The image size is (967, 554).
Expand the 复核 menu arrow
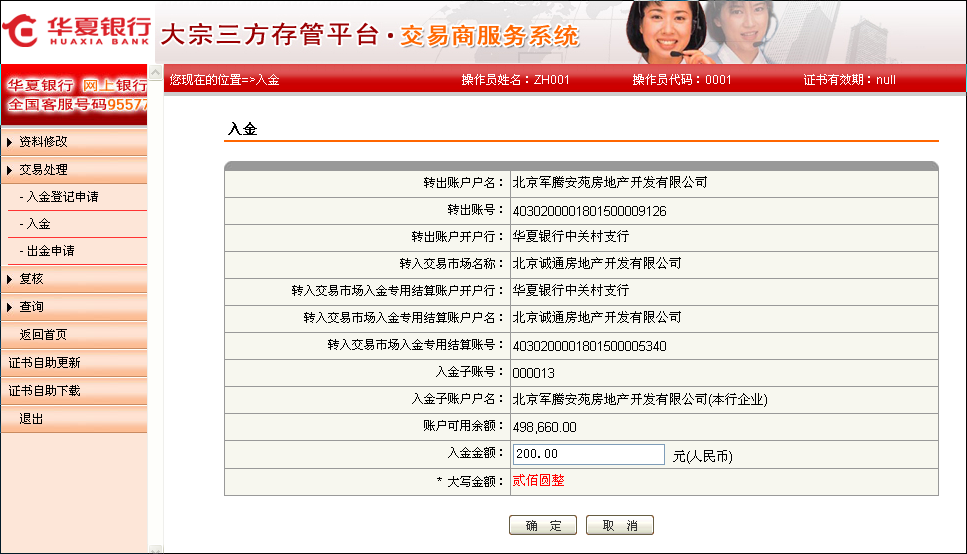(9, 279)
